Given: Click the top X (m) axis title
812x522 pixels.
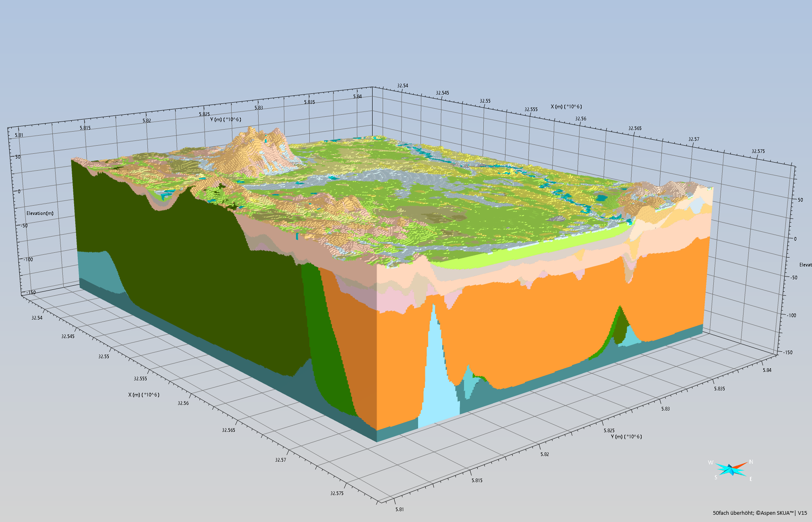Looking at the screenshot, I should coord(566,107).
